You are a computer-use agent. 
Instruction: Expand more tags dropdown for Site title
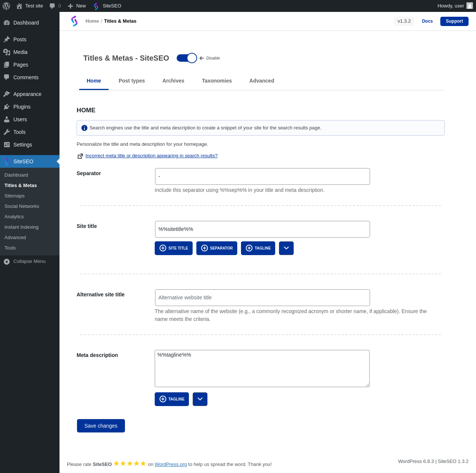pos(286,248)
